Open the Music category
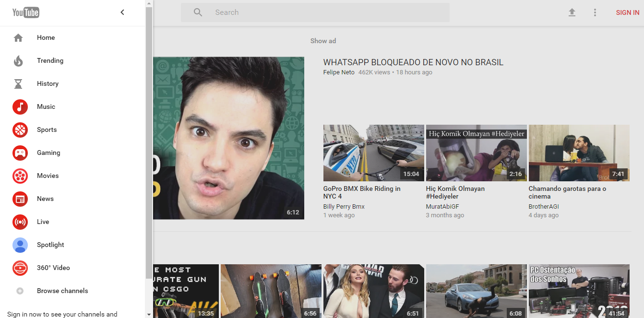The image size is (644, 318). tap(46, 106)
